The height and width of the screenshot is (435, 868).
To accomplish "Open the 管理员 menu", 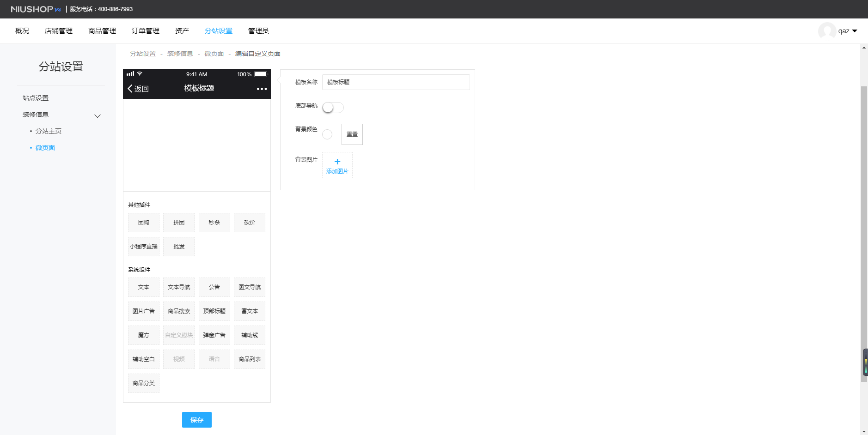I will tap(258, 31).
